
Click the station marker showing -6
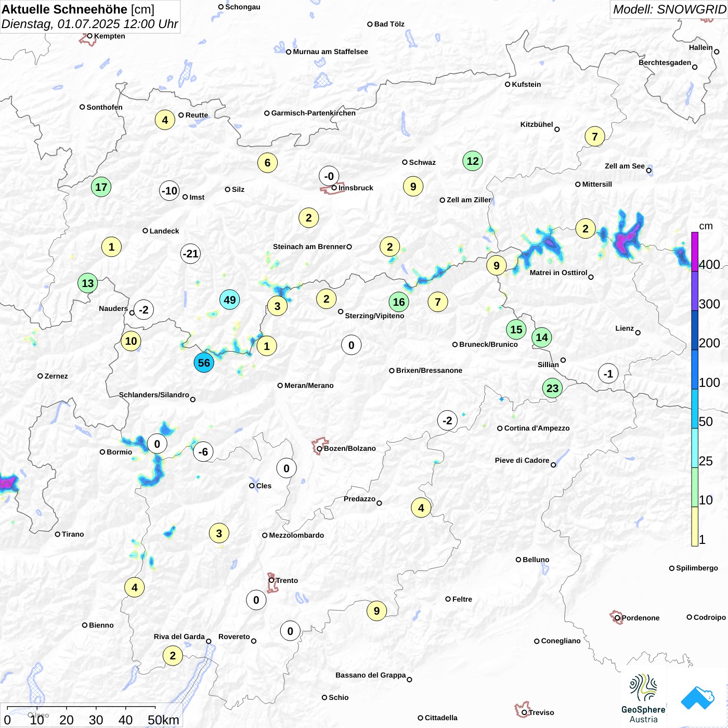click(x=203, y=452)
